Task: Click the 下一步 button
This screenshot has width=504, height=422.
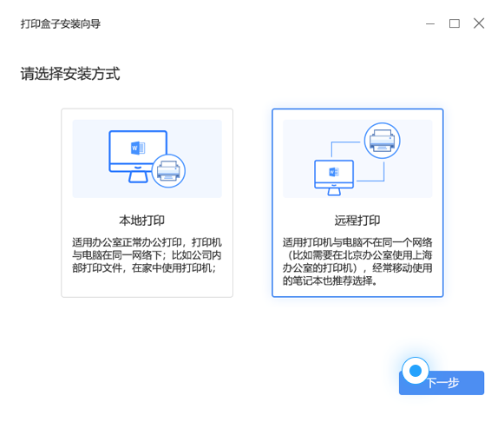Action: point(442,383)
